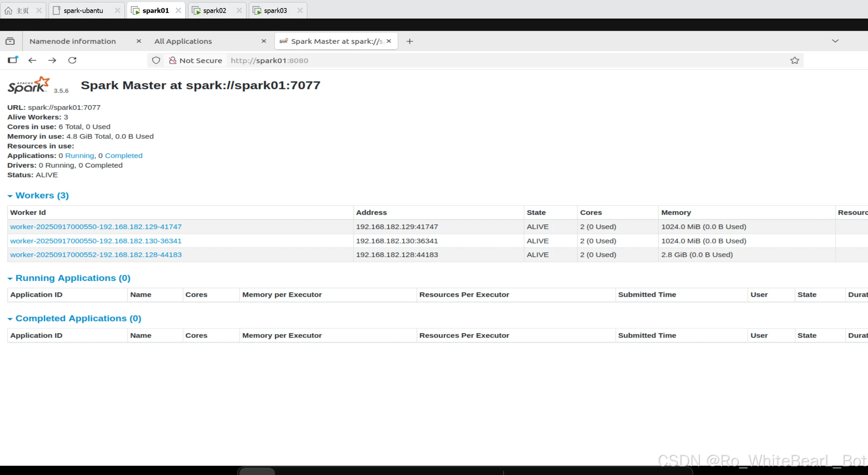This screenshot has width=868, height=475.
Task: Collapse the Workers (3) section
Action: pos(42,196)
